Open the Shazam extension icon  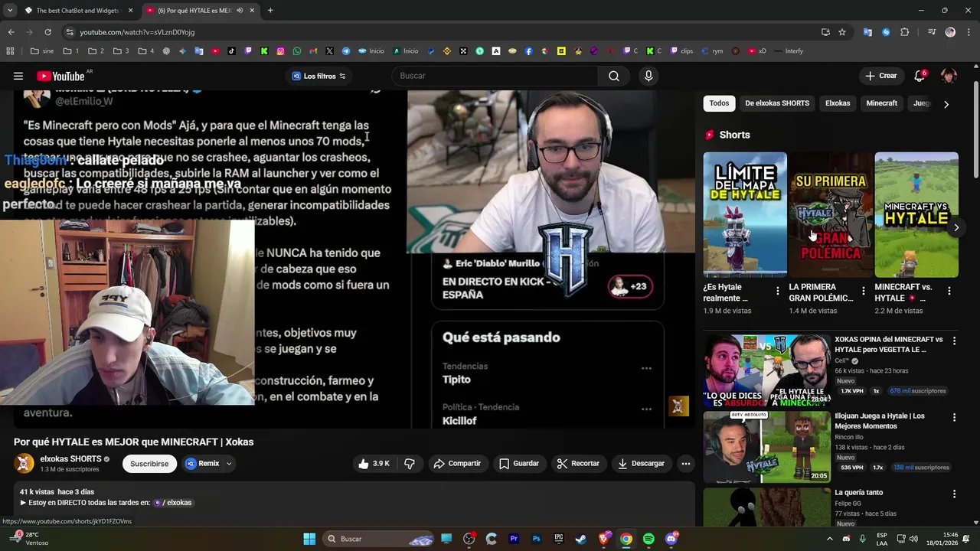[886, 32]
